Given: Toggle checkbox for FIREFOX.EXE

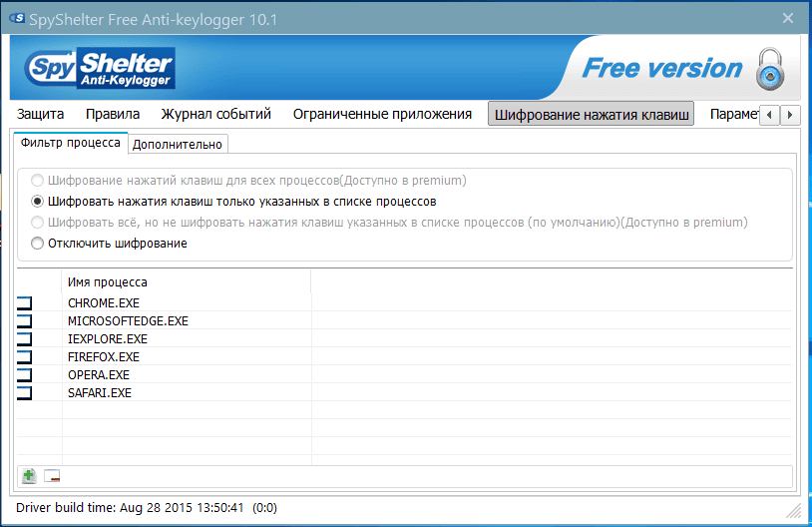Looking at the screenshot, I should [x=24, y=357].
